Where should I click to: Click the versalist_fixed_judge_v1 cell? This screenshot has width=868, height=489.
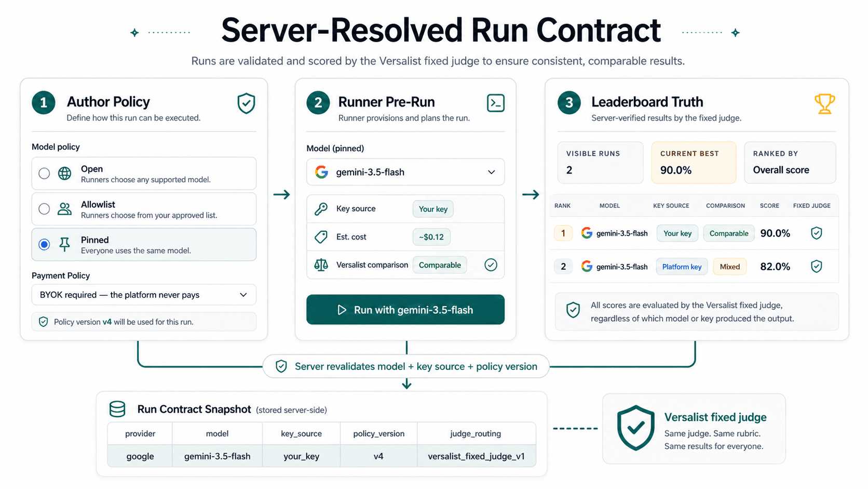(476, 456)
